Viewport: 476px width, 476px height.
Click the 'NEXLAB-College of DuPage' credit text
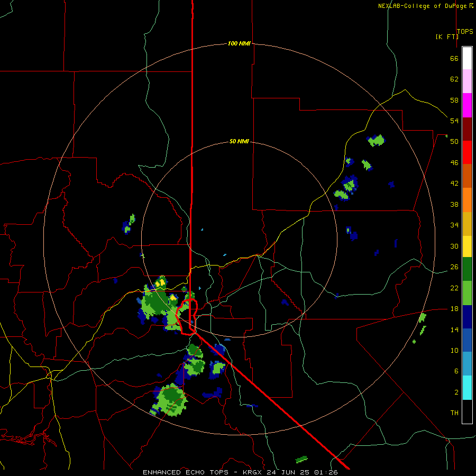(x=423, y=6)
